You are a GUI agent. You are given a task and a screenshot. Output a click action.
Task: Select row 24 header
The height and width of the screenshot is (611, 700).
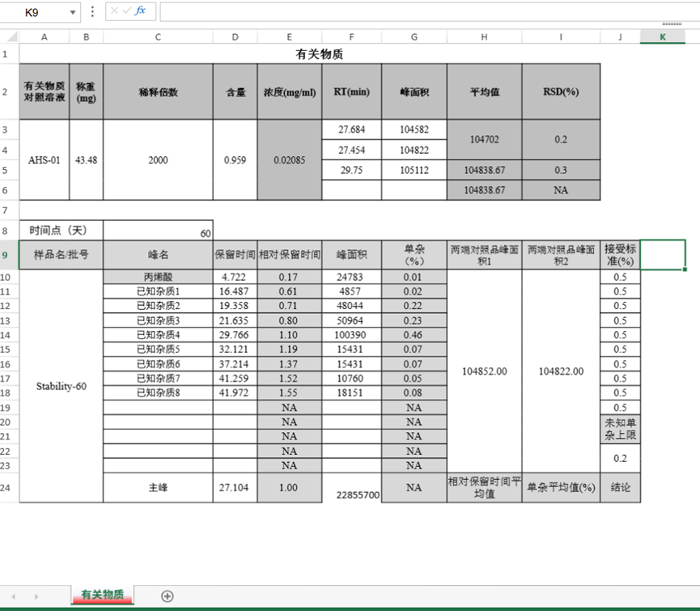9,488
